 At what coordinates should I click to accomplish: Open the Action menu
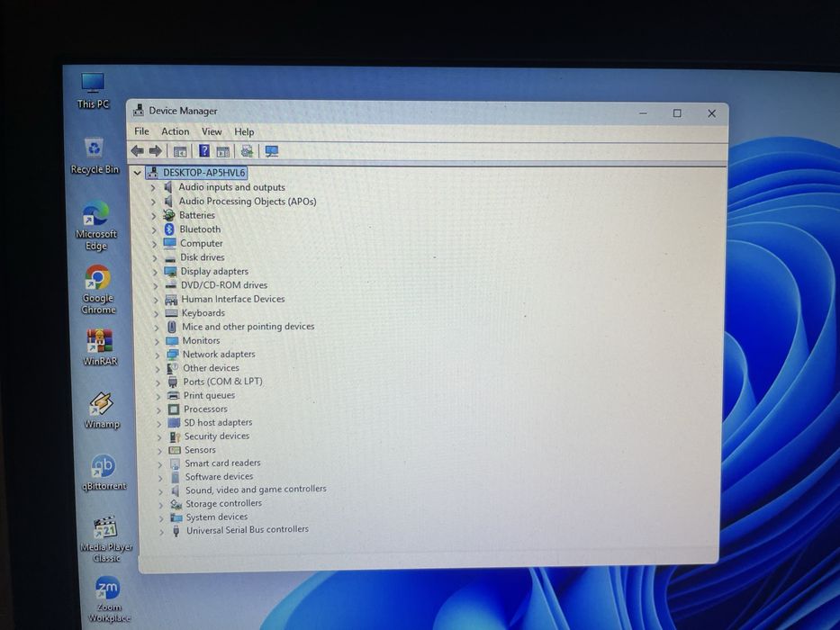point(176,131)
